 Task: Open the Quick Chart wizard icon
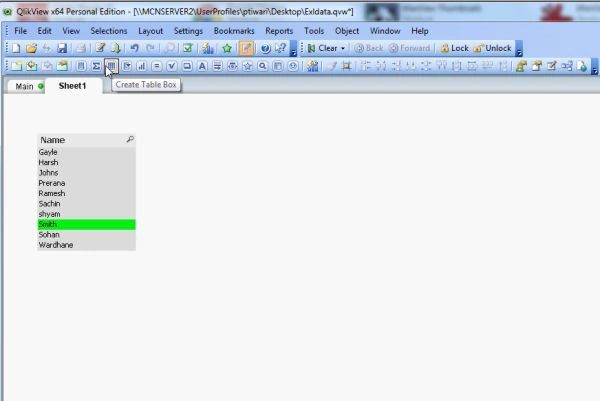[208, 48]
